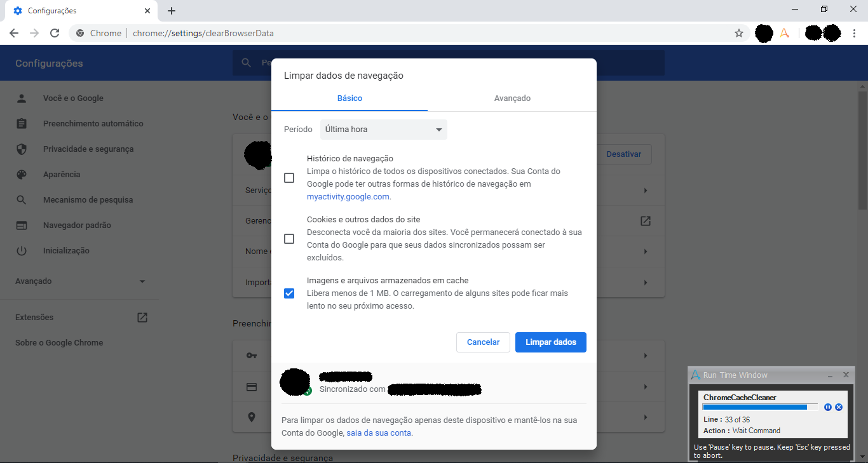Select Inicialização in the sidebar
This screenshot has width=868, height=463.
66,251
